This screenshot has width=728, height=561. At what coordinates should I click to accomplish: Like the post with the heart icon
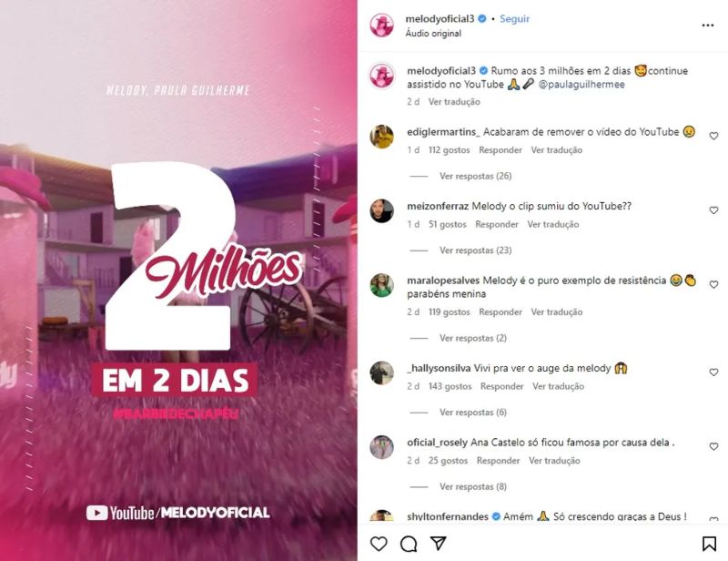[379, 544]
